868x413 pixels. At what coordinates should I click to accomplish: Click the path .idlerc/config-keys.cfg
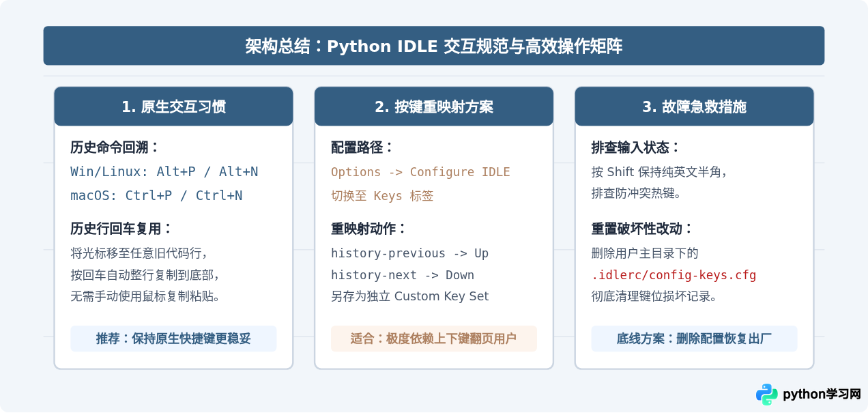tap(674, 275)
